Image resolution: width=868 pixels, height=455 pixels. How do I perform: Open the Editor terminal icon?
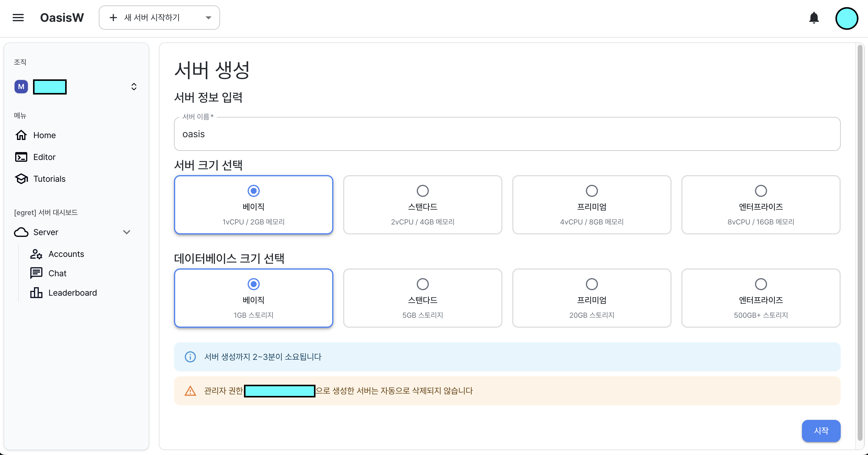(21, 157)
